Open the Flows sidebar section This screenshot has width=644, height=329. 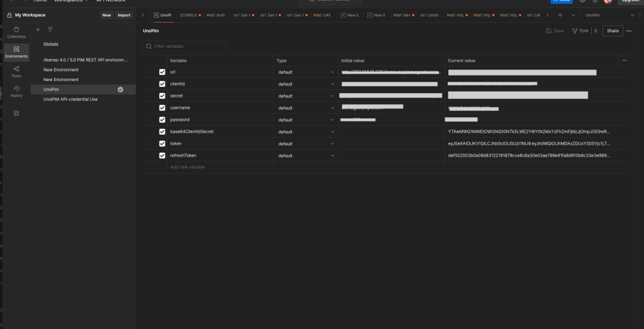16,71
